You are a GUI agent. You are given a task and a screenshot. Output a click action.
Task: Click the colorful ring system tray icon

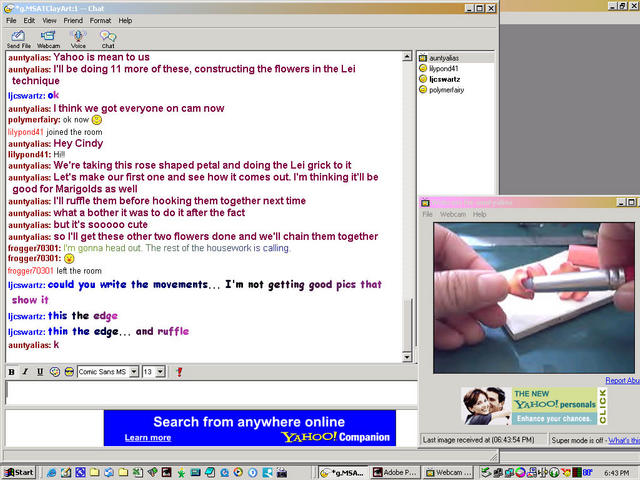(x=520, y=473)
